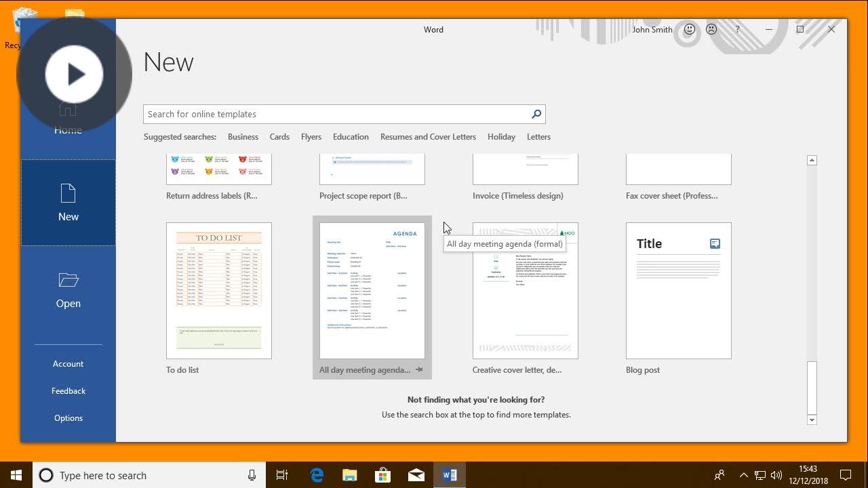Open the Feedback page

(68, 390)
